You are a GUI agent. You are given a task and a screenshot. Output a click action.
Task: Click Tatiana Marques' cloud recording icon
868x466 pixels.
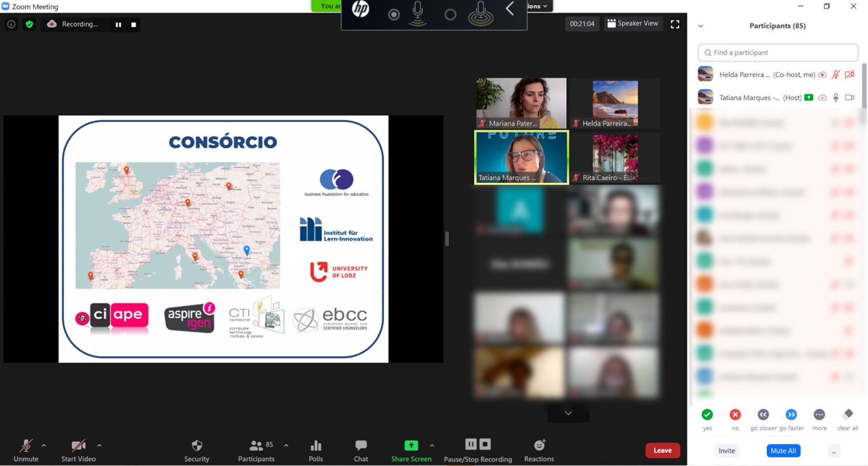click(x=822, y=98)
